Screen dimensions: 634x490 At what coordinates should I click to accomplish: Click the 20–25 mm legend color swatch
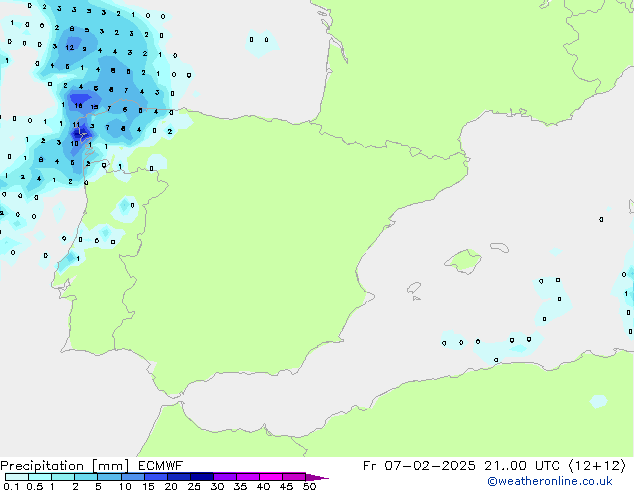(179, 477)
